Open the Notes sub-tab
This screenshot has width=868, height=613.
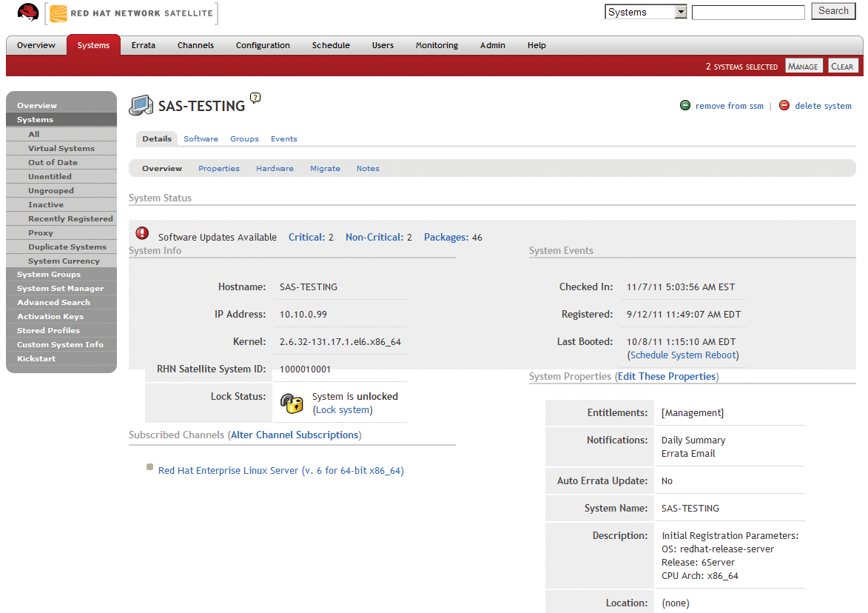point(368,168)
